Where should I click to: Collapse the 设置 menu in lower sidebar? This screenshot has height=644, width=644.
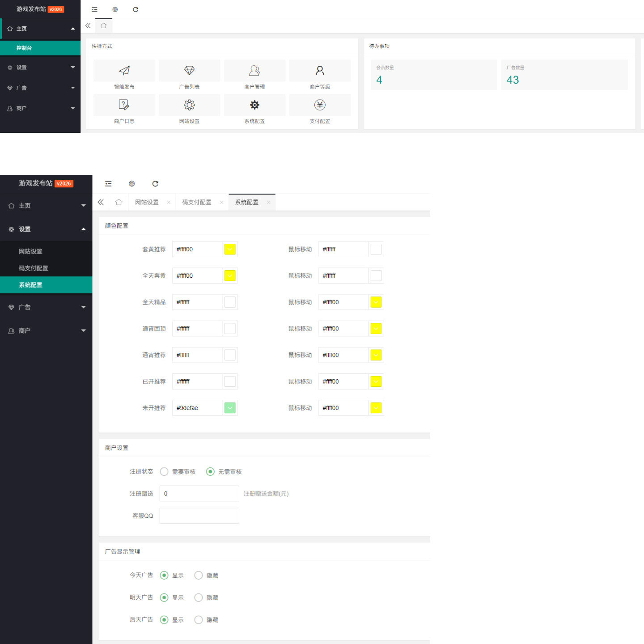pyautogui.click(x=46, y=229)
